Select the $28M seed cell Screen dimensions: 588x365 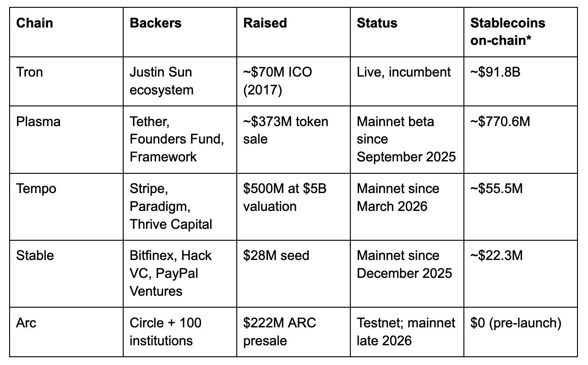294,273
